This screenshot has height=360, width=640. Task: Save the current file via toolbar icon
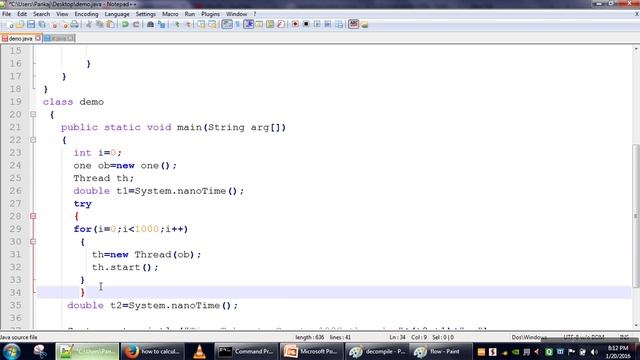coord(31,25)
